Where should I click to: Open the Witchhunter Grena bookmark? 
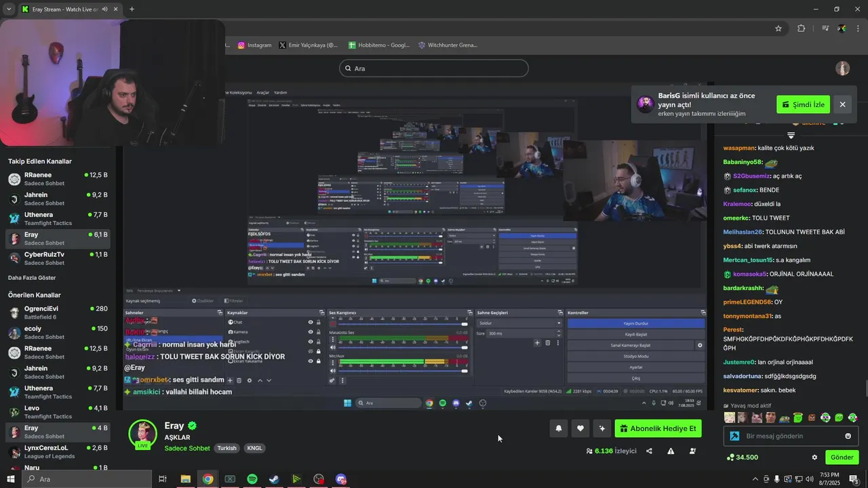pyautogui.click(x=448, y=45)
